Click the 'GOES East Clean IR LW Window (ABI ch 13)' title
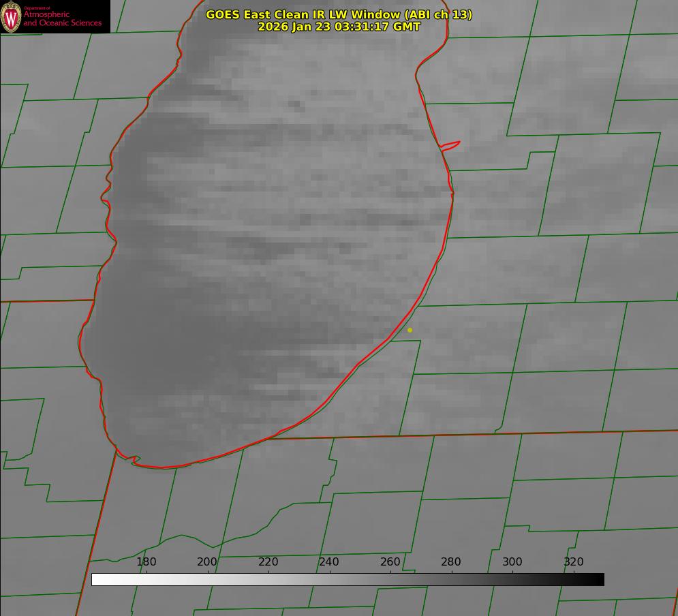The image size is (678, 616). pos(339,14)
